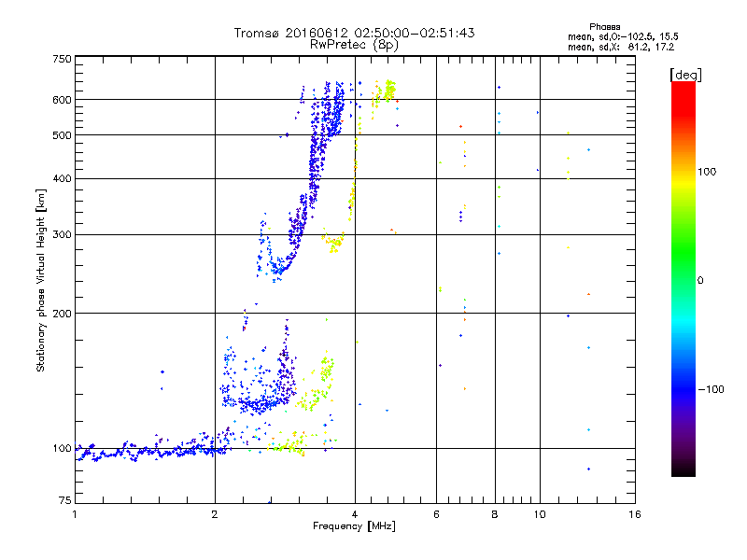Click the Virtual Height [km] axis label
Image resolution: width=747 pixels, height=560 pixels.
coord(41,281)
